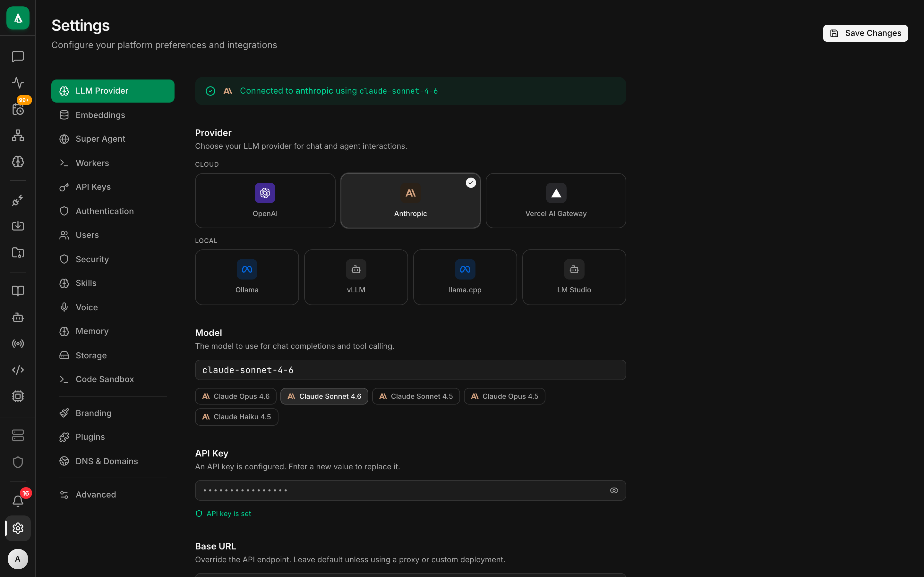Screen dimensions: 924x577
Task: Open the Advanced settings section
Action: point(96,495)
